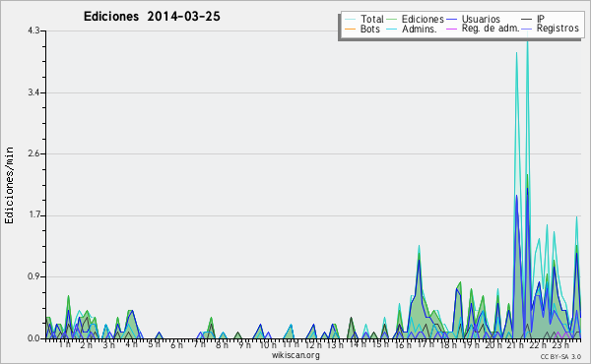Click the 'CC BY-SA 3.0' license text
This screenshot has width=591, height=364.
tap(560, 357)
